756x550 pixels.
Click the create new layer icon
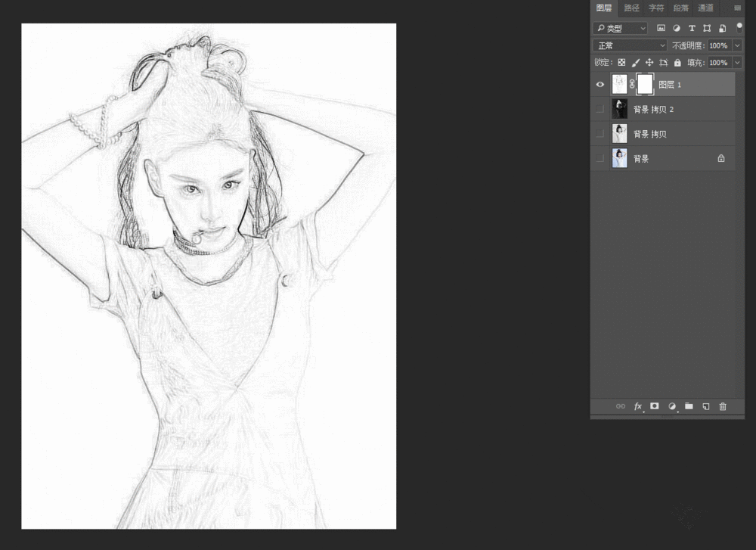pyautogui.click(x=705, y=406)
